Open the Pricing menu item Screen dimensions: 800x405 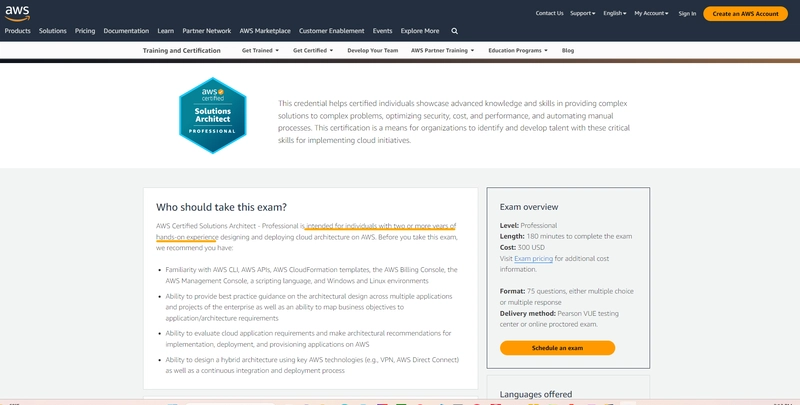coord(85,31)
